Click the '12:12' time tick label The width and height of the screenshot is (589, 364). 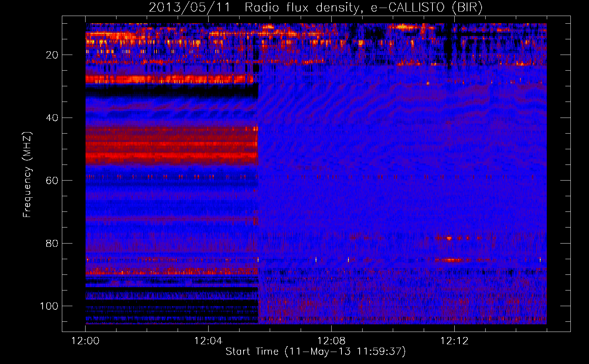tap(454, 341)
